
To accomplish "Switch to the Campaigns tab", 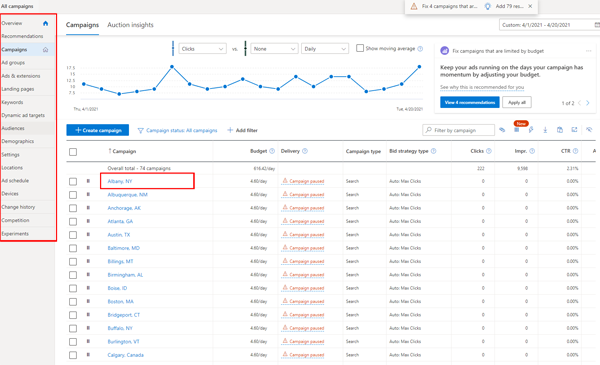I will [x=82, y=25].
